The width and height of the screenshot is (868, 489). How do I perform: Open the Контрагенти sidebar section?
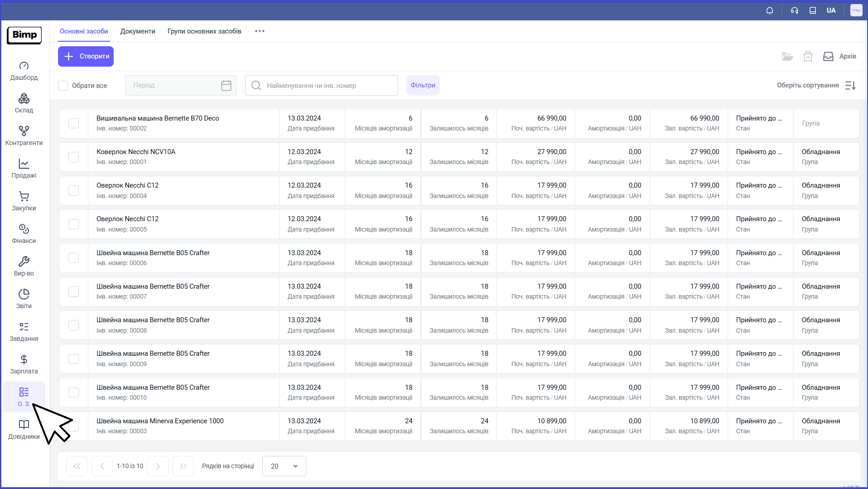tap(24, 136)
